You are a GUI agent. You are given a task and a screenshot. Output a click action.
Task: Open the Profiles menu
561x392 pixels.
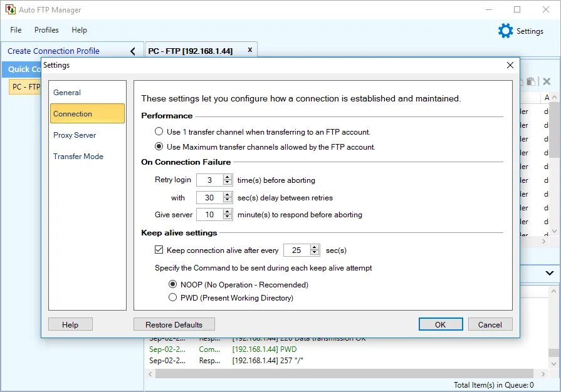46,30
